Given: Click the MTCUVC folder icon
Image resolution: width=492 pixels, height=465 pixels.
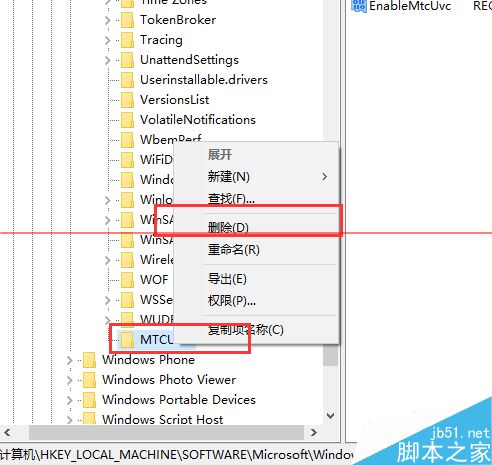Looking at the screenshot, I should tap(127, 340).
